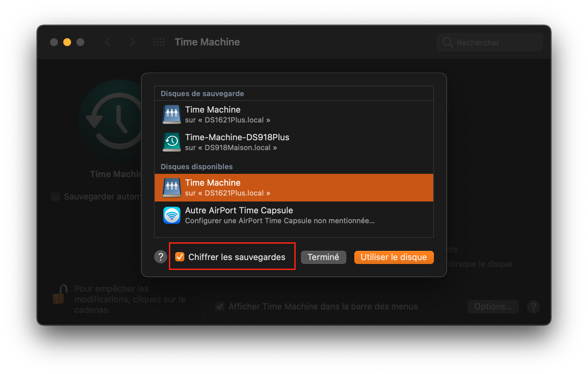This screenshot has width=588, height=374.
Task: Click the AirPort Wi-Fi icon
Action: pyautogui.click(x=172, y=215)
